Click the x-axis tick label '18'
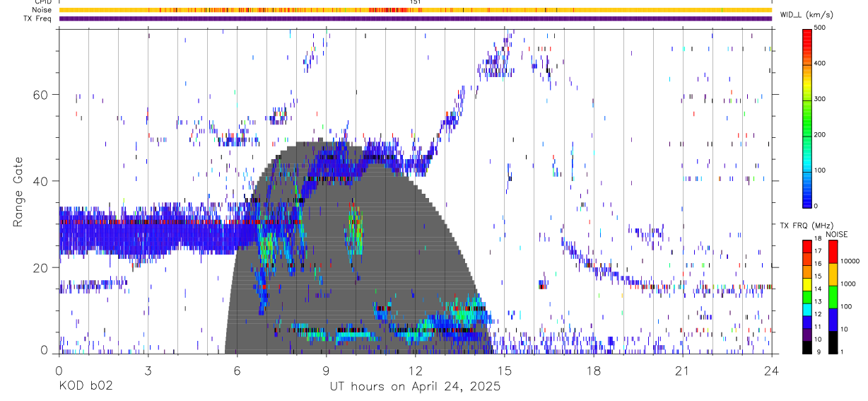The width and height of the screenshot is (868, 401). point(593,370)
